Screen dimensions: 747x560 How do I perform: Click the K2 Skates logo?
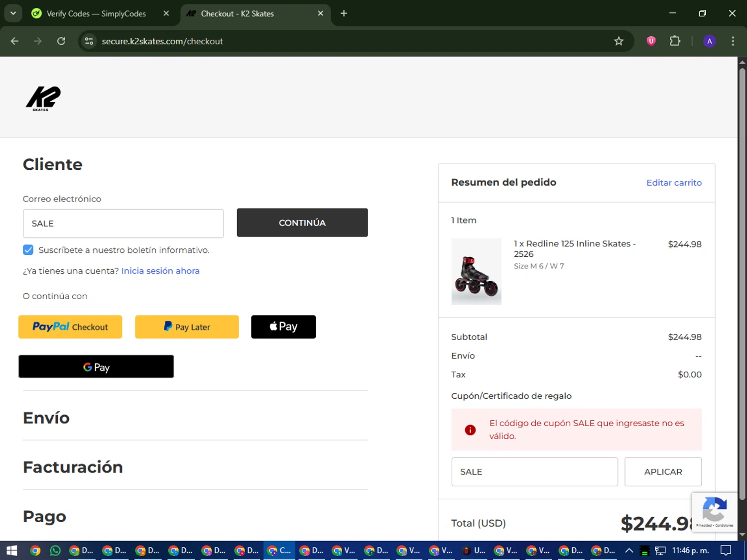coord(43,98)
